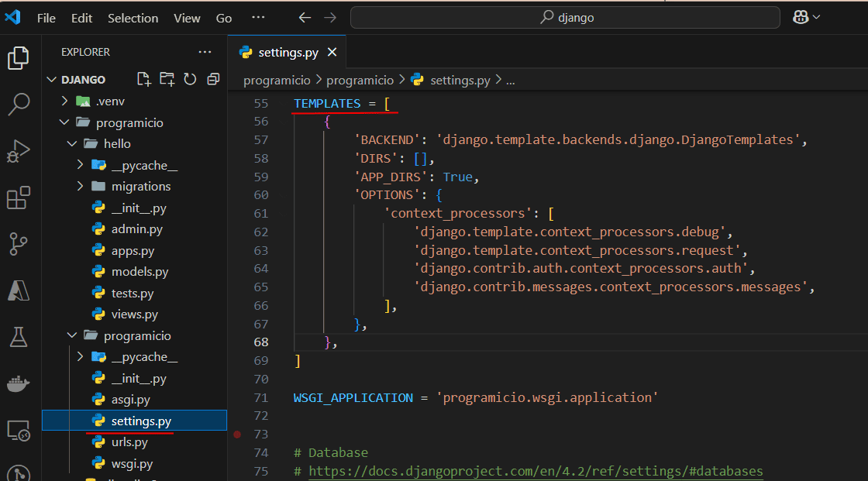The height and width of the screenshot is (481, 868).
Task: Refresh the DJANGO explorer tree
Action: [x=190, y=79]
